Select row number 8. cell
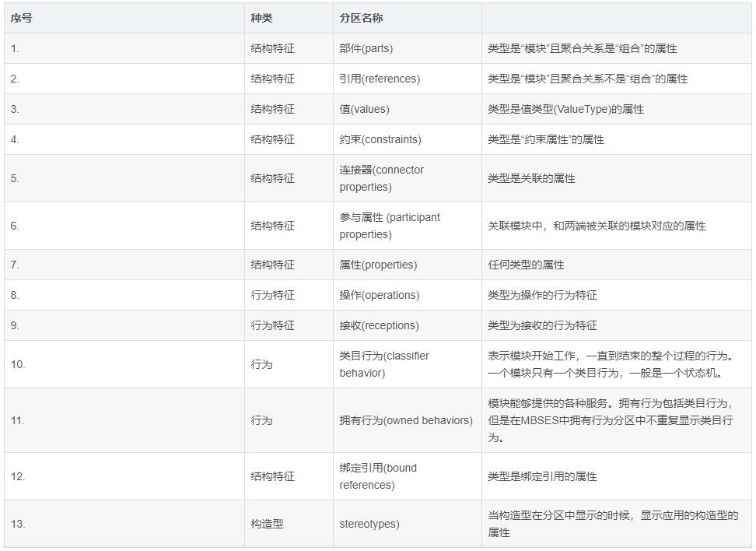Image resolution: width=756 pixels, height=551 pixels. [124, 295]
